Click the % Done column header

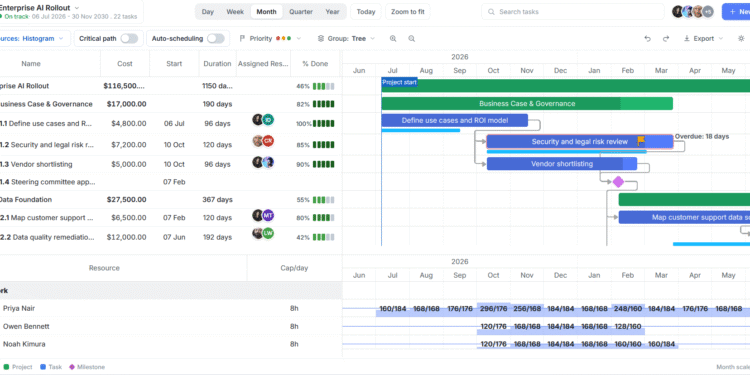[x=315, y=64]
